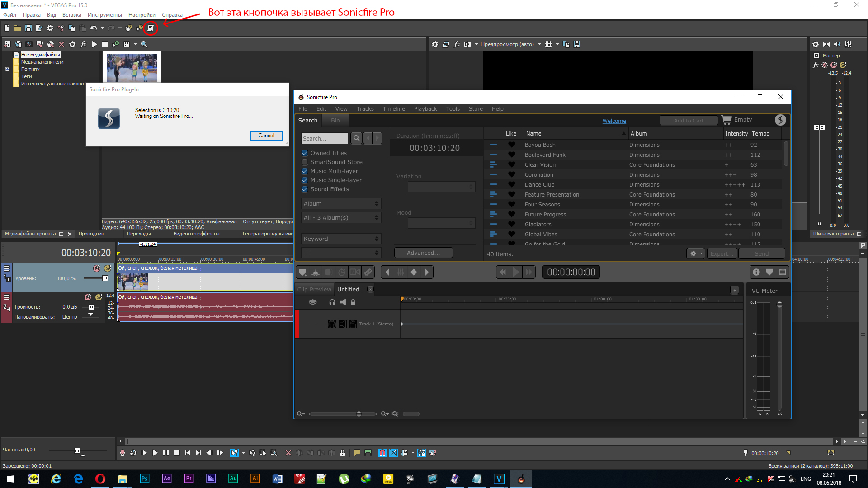
Task: Click the heart icon for Bayou Bash
Action: (x=511, y=145)
